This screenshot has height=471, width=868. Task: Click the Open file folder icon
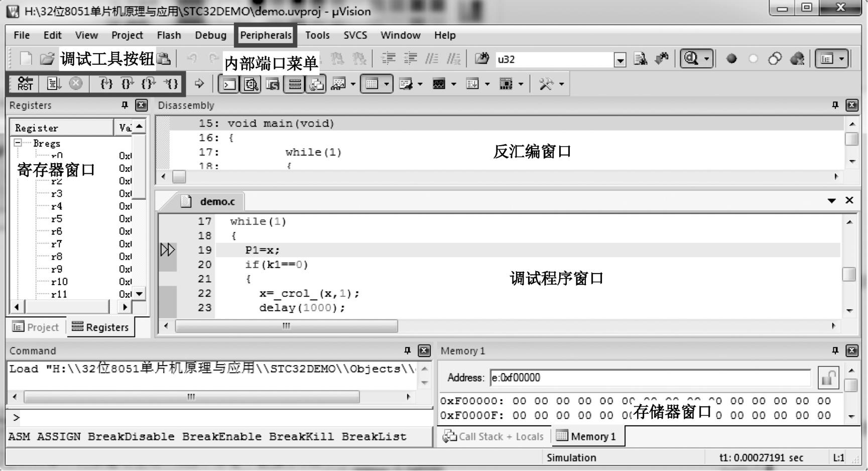pos(47,59)
